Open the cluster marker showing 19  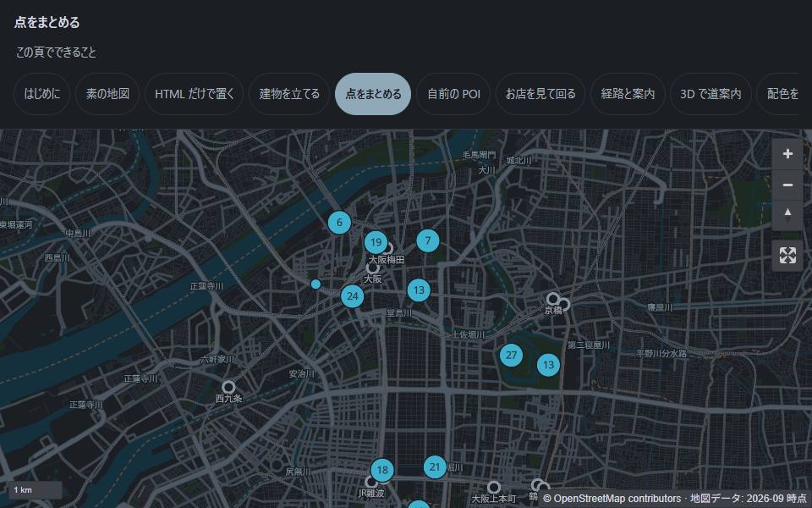[376, 242]
